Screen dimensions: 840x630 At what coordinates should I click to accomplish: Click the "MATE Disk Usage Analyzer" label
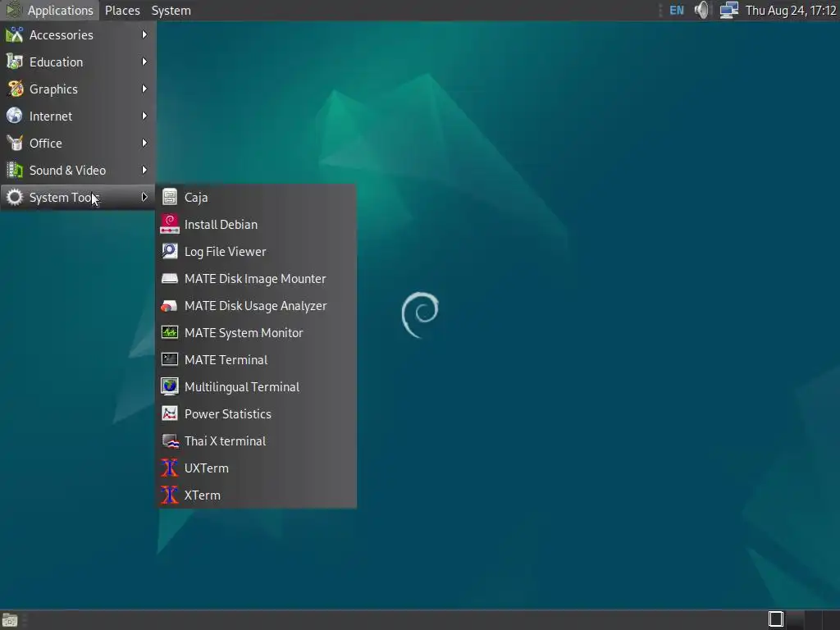pos(256,306)
